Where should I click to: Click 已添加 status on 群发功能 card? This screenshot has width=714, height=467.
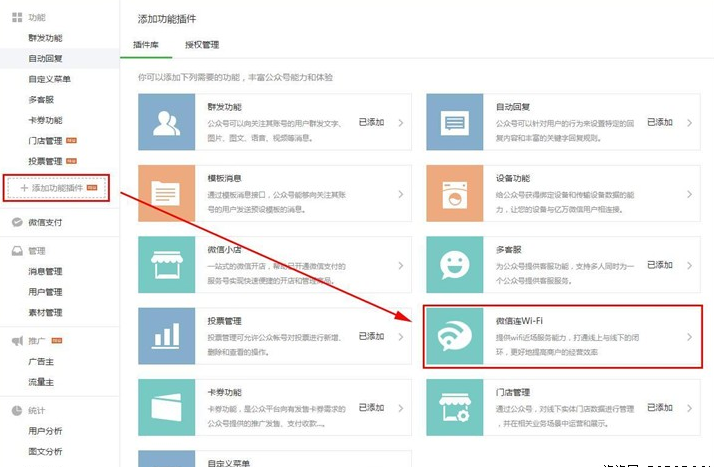(372, 122)
